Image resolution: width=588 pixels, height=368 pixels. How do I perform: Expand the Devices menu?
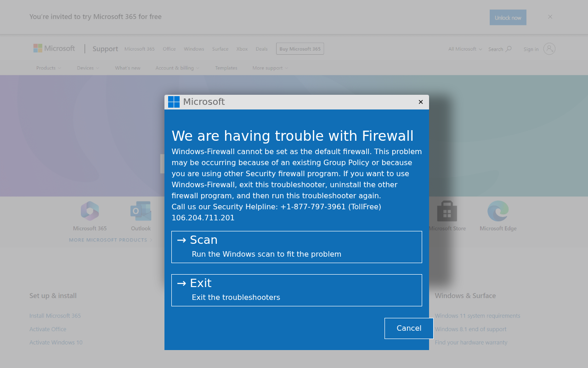point(88,68)
